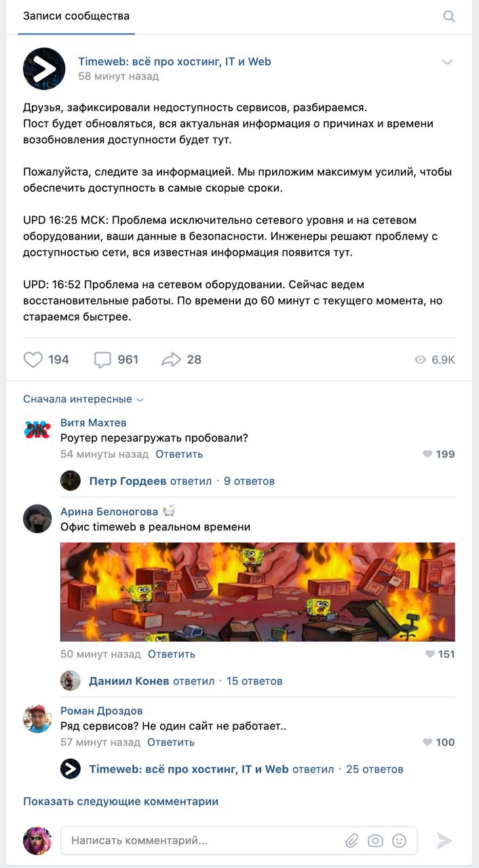479x868 pixels.
Task: Share the post with arrow icon
Action: (171, 359)
